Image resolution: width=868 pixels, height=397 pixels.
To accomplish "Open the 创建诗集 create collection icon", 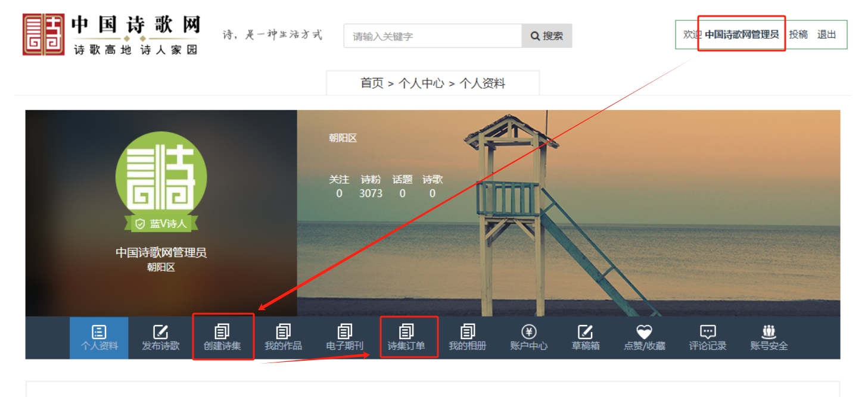I will [x=222, y=332].
